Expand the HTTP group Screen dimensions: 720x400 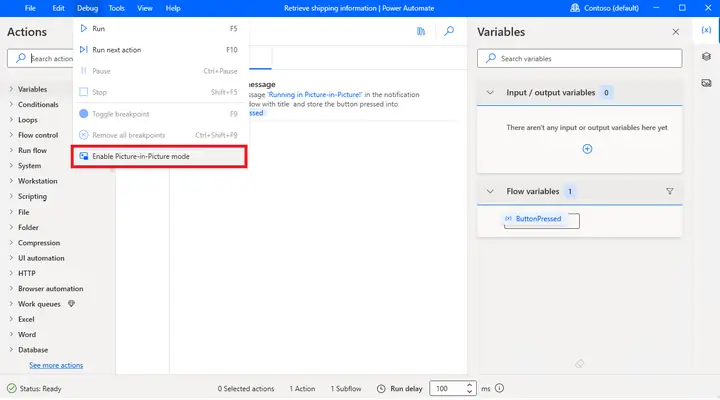click(x=27, y=273)
